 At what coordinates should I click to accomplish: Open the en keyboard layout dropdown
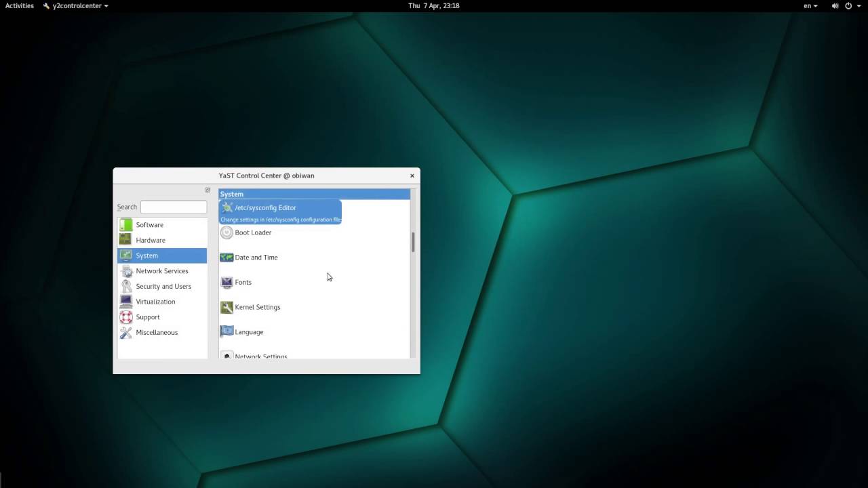tap(810, 5)
